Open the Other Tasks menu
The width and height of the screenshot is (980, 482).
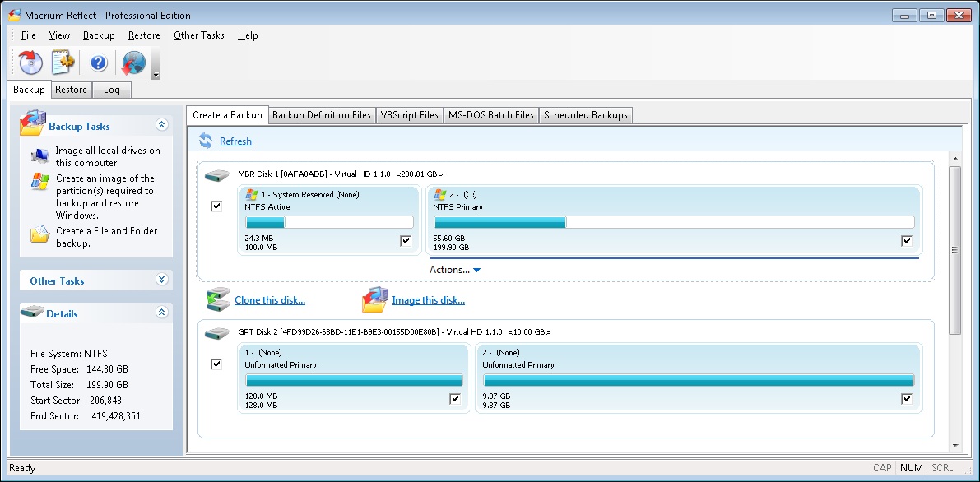pos(199,35)
